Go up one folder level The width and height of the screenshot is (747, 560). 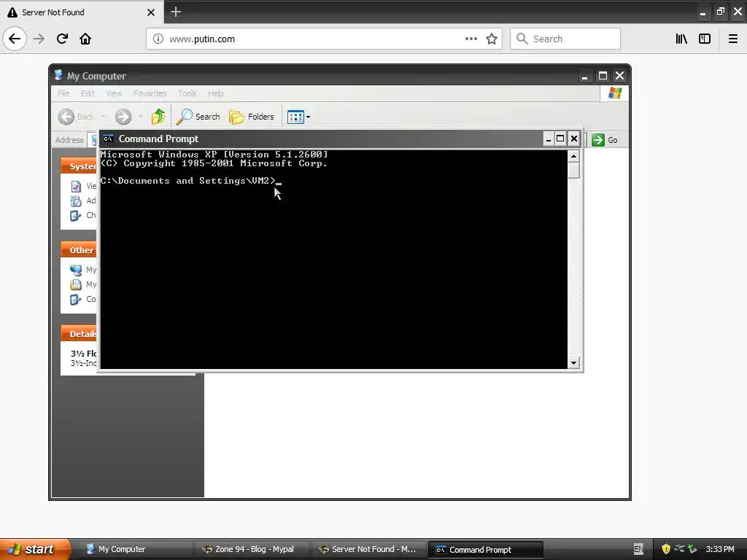[158, 117]
